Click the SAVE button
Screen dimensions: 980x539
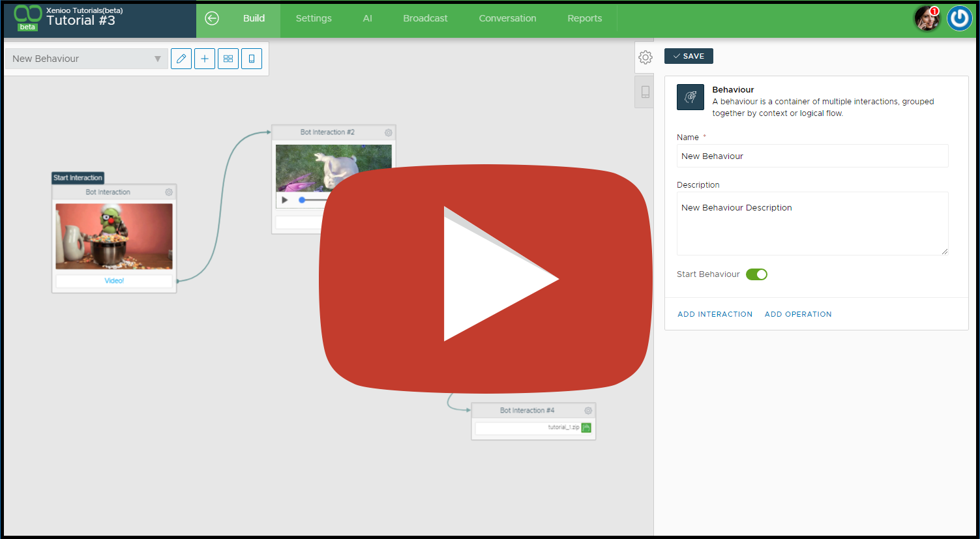(689, 56)
